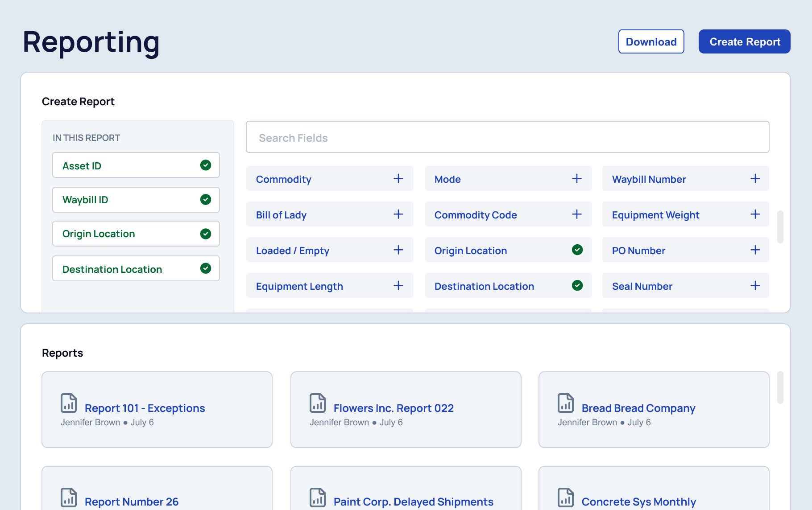This screenshot has width=812, height=510.
Task: Add Seal Number using its plus icon
Action: [755, 286]
